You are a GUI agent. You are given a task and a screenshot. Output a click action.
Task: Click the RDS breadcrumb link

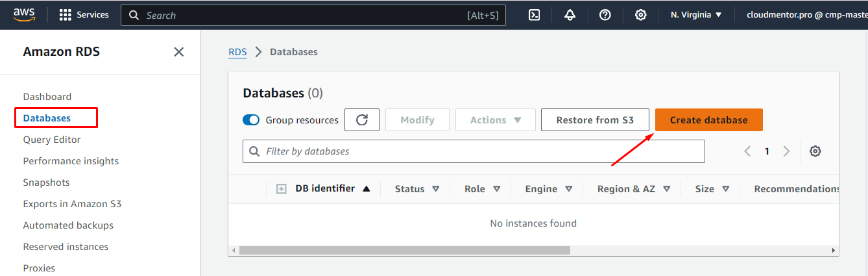tap(237, 52)
